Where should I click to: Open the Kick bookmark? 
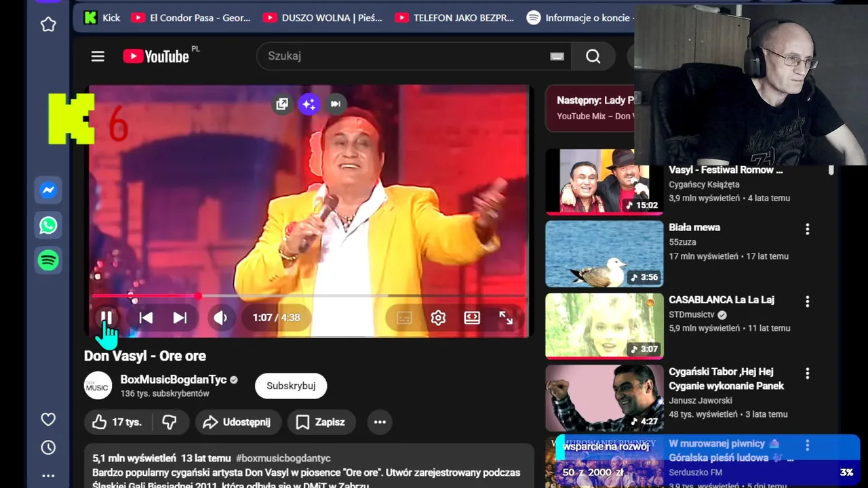[102, 18]
